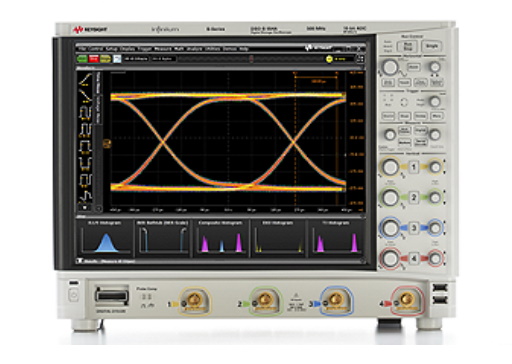
Task: Click the RJ/PJ Histogram thumbnail
Action: [105, 238]
